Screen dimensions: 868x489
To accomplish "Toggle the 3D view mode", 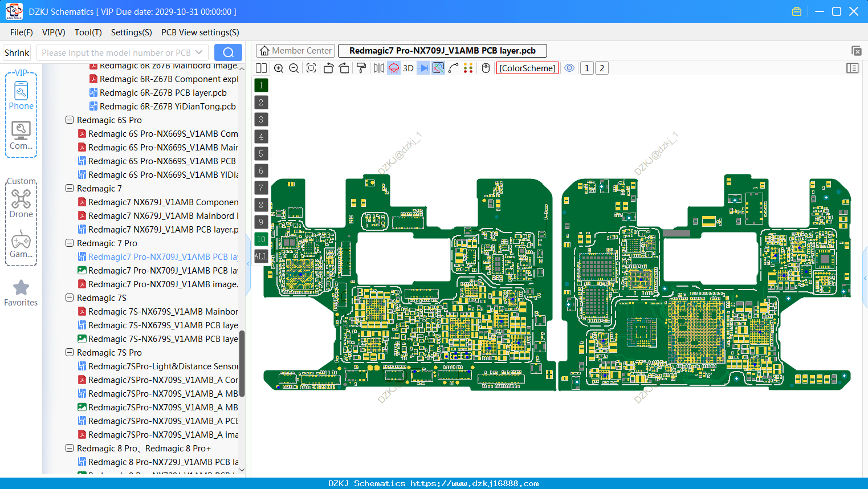I will pyautogui.click(x=408, y=68).
